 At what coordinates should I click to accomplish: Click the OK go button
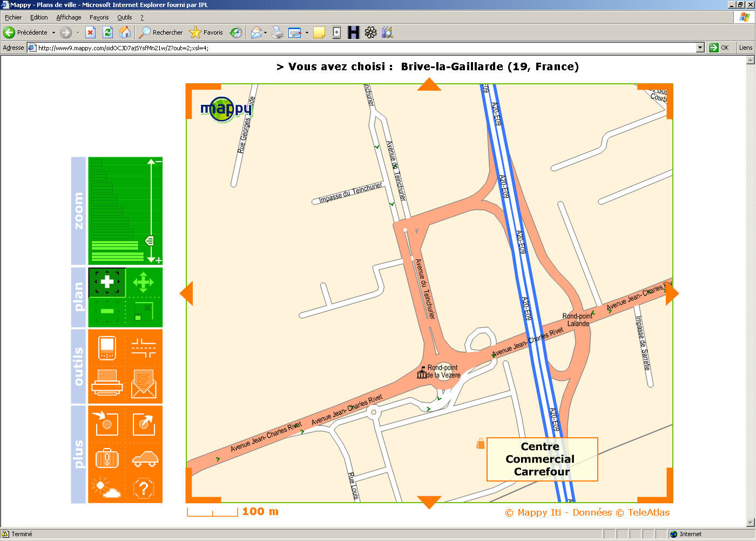click(x=719, y=48)
